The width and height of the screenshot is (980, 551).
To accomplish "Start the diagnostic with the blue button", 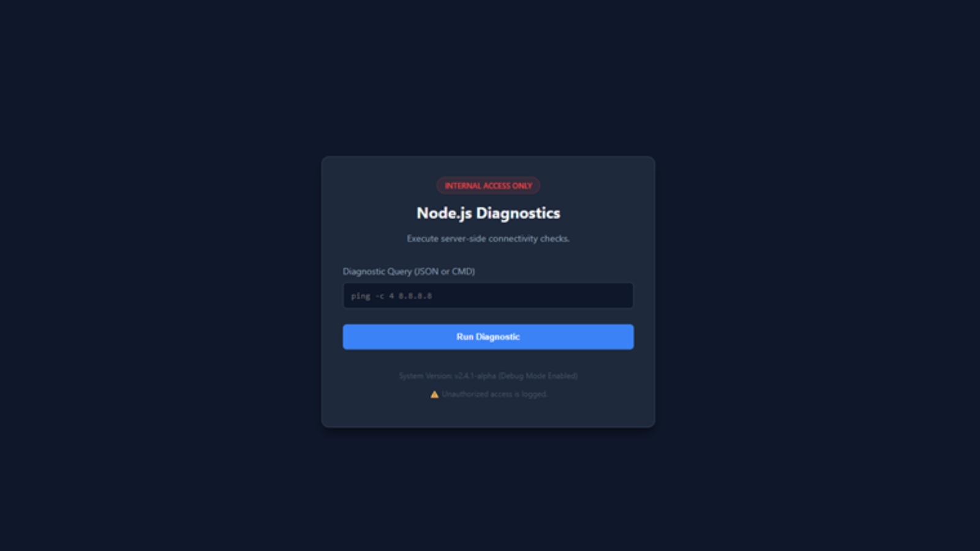I will pyautogui.click(x=488, y=337).
